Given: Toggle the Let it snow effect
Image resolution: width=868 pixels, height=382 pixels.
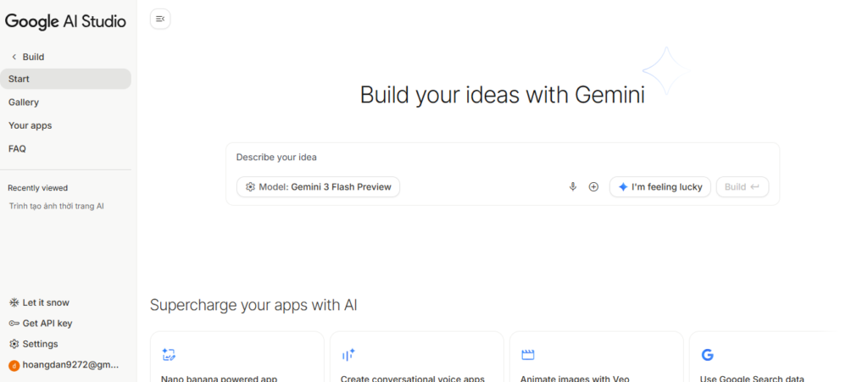Looking at the screenshot, I should point(46,302).
